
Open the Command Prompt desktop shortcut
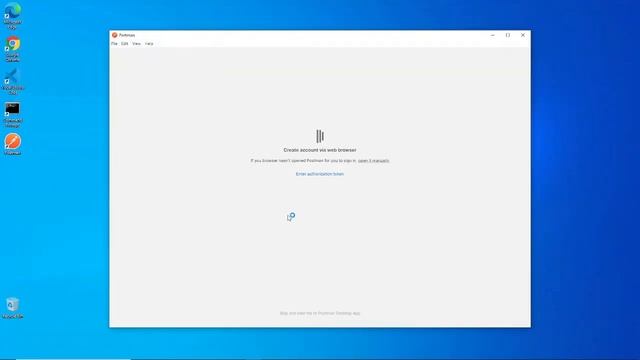point(13,114)
